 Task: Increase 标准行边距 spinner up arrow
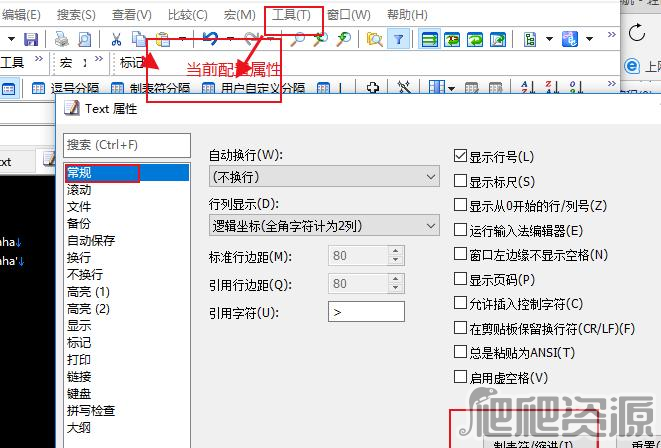[x=395, y=251]
